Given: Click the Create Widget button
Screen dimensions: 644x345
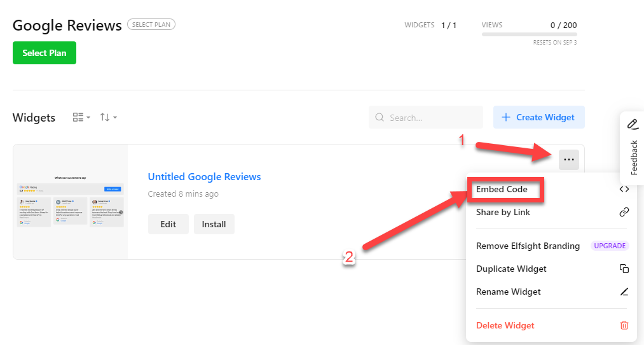Looking at the screenshot, I should (539, 117).
